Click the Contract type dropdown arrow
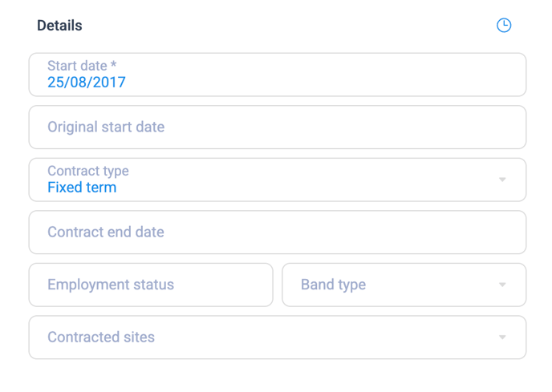 pos(502,180)
